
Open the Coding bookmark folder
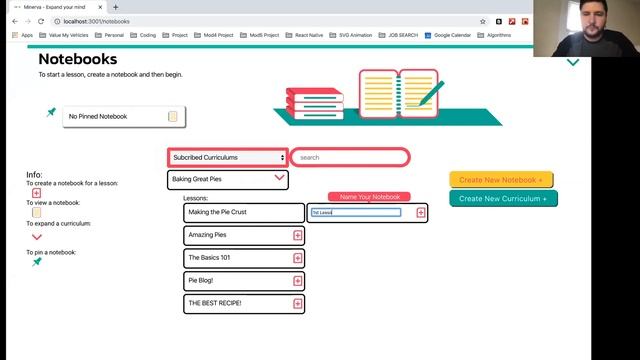pyautogui.click(x=143, y=35)
